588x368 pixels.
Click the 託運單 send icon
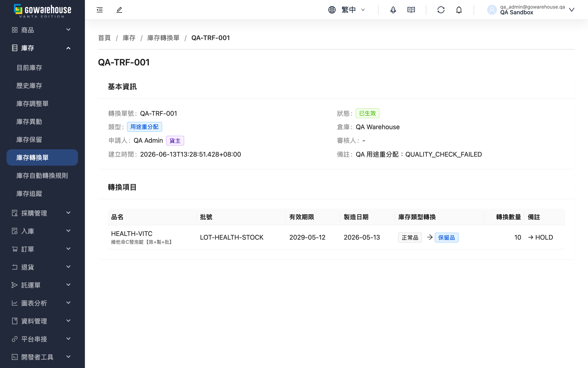[x=14, y=285]
